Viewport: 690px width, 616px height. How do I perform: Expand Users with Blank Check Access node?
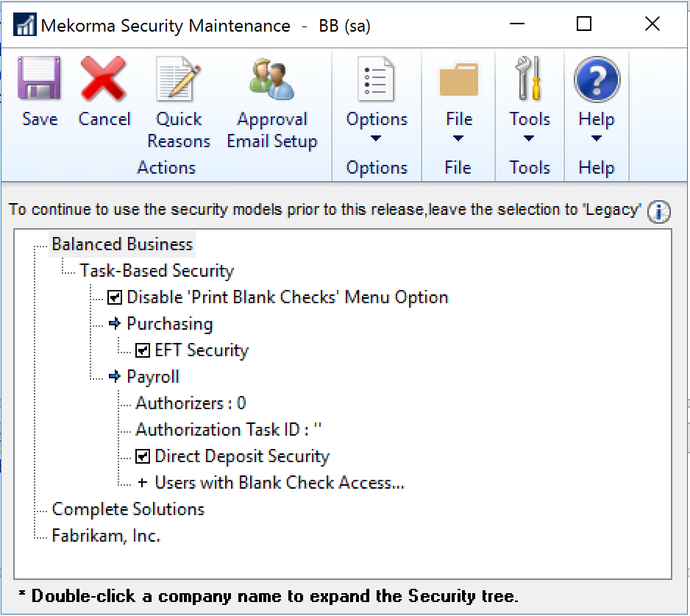click(143, 484)
